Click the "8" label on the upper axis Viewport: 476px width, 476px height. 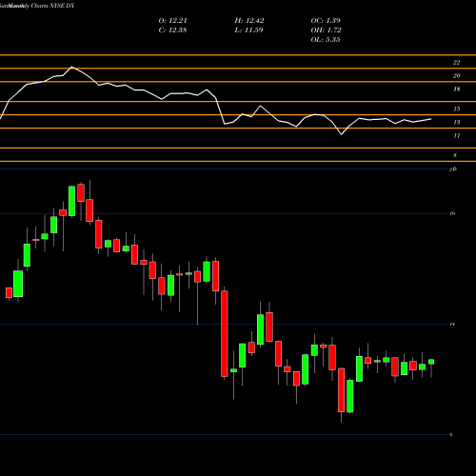tap(455, 155)
